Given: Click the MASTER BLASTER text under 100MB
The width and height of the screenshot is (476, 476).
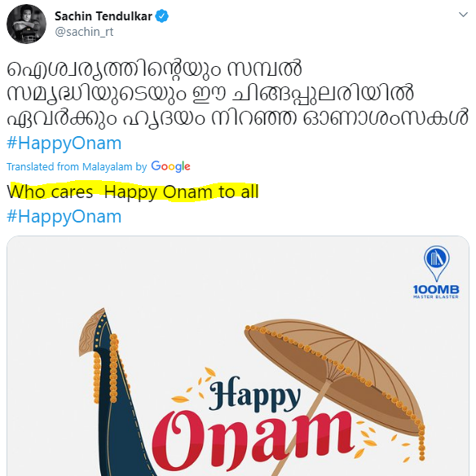Looking at the screenshot, I should pos(436,297).
